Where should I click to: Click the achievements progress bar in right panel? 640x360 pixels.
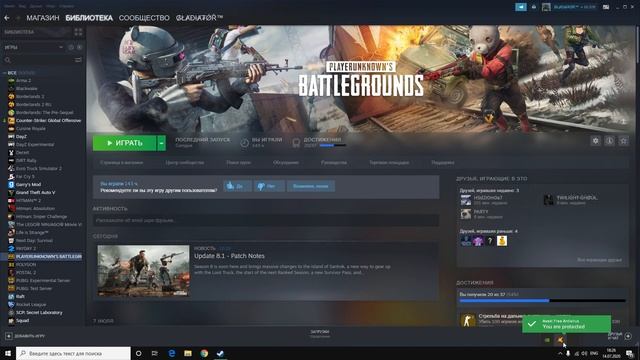click(542, 301)
